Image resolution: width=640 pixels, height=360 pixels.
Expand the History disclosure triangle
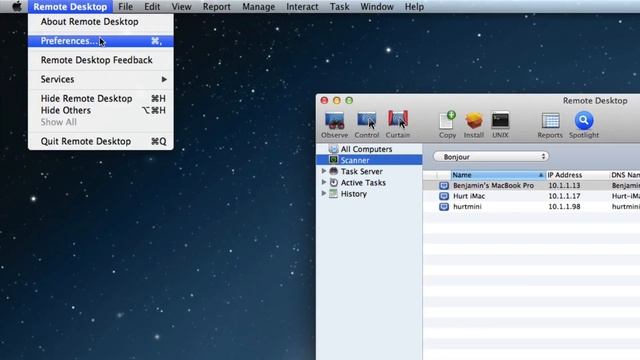point(324,193)
